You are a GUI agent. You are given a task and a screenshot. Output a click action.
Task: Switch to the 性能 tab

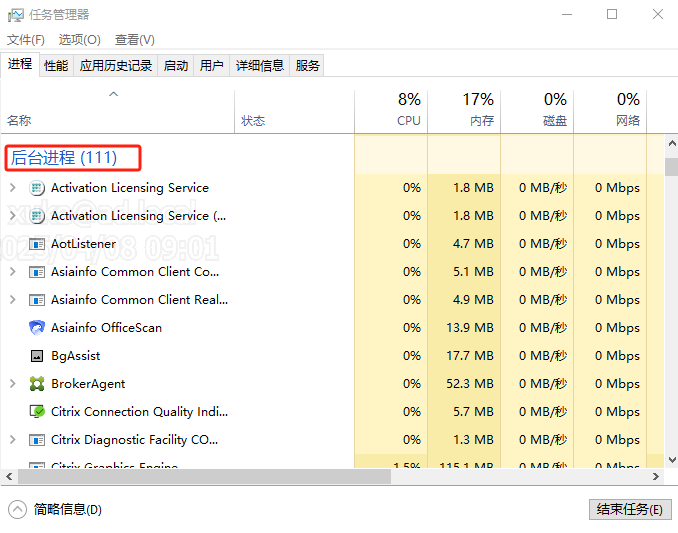[x=56, y=66]
